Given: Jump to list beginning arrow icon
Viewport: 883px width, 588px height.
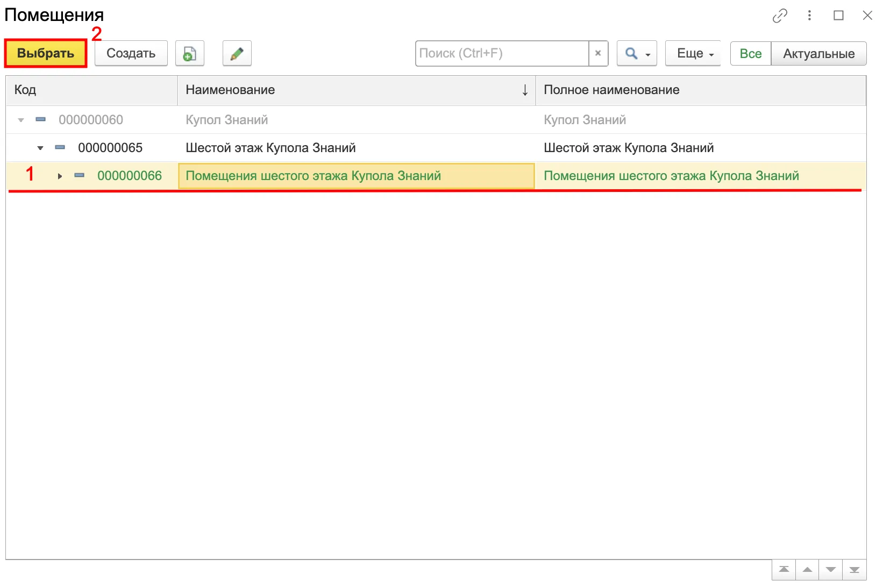Looking at the screenshot, I should pyautogui.click(x=784, y=570).
